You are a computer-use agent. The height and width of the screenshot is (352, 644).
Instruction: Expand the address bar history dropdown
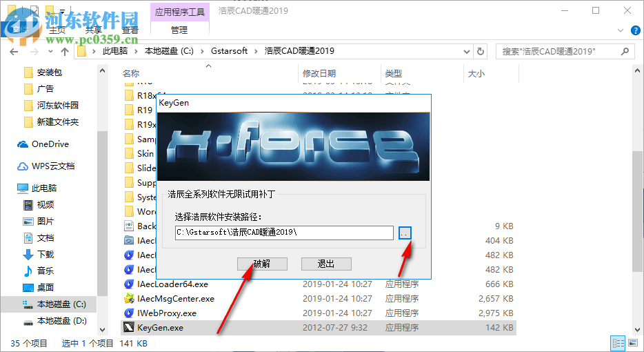[x=467, y=52]
